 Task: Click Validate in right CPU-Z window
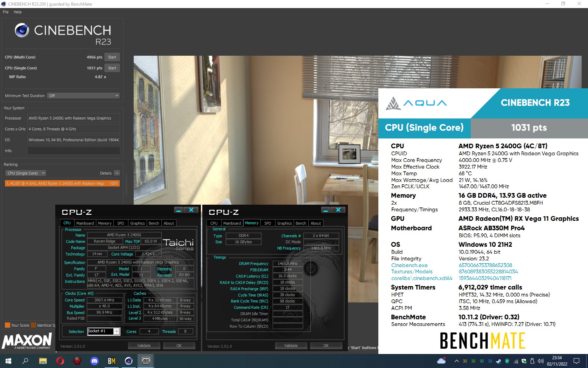(291, 346)
